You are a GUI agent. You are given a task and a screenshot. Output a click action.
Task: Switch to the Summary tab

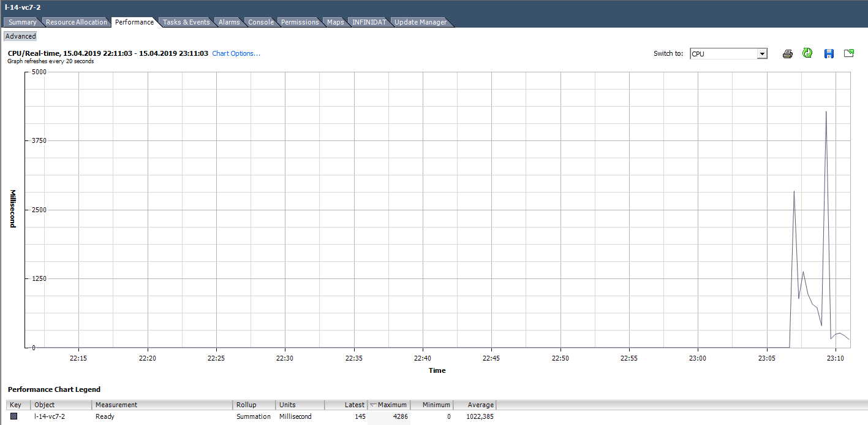22,21
